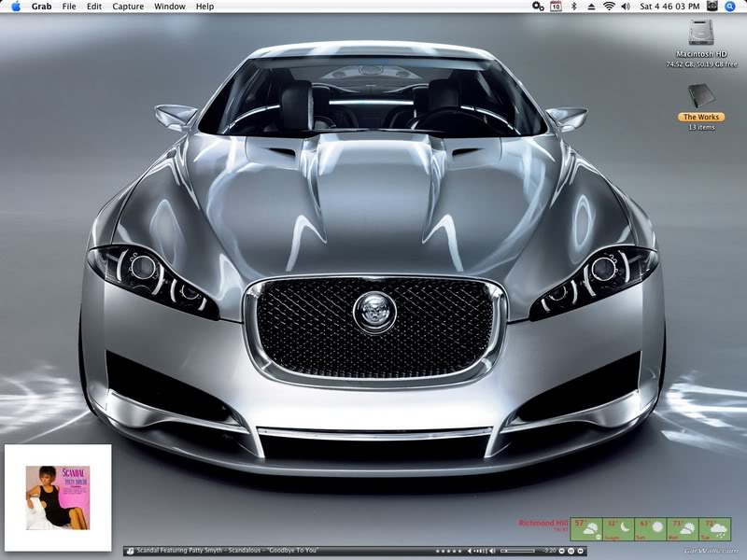Image resolution: width=747 pixels, height=560 pixels.
Task: Click the current 57° weather tile
Action: pyautogui.click(x=586, y=529)
